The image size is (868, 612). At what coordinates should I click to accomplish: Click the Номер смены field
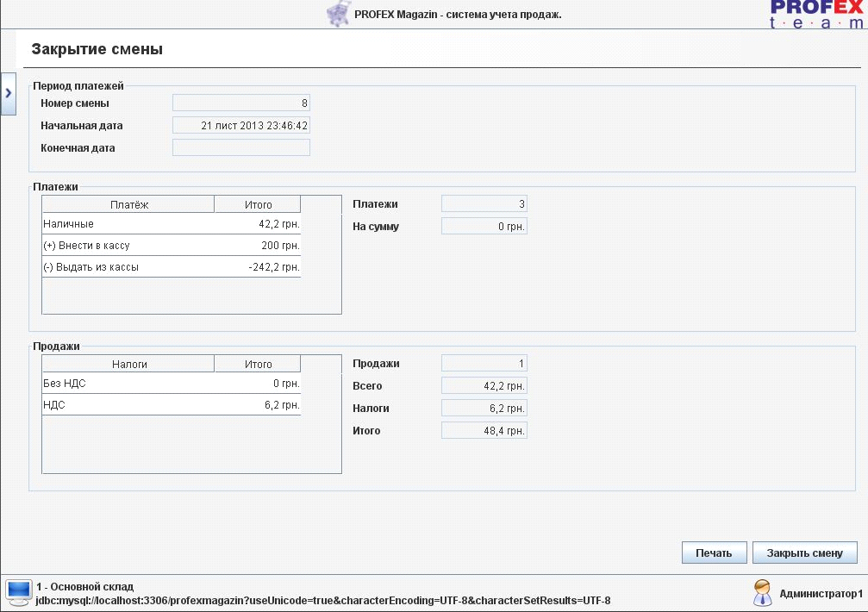(241, 103)
